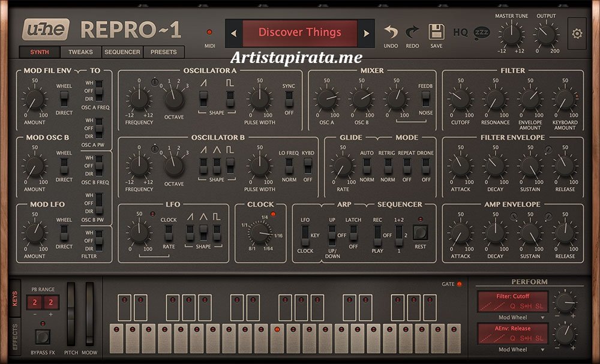
Task: Select next preset with right arrow
Action: coord(366,34)
